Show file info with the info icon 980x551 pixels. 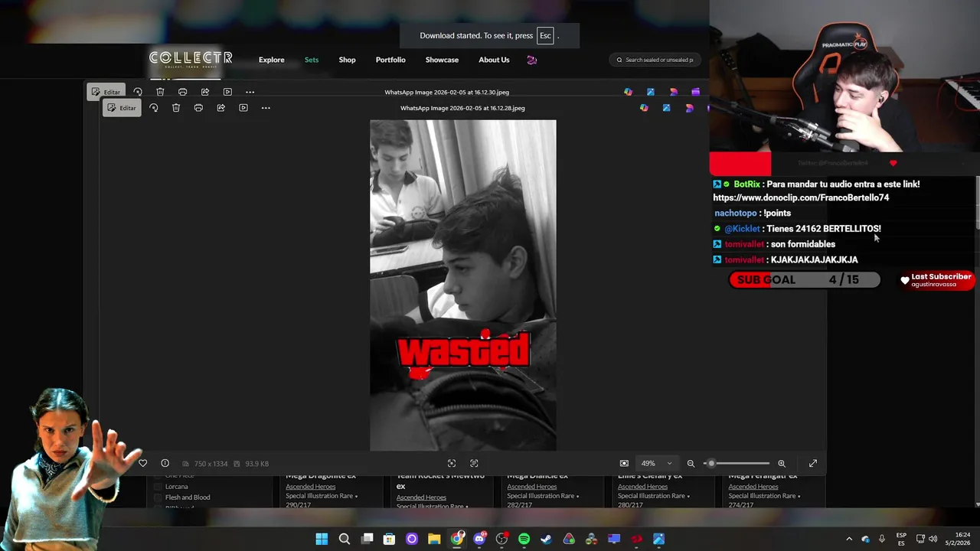point(165,463)
